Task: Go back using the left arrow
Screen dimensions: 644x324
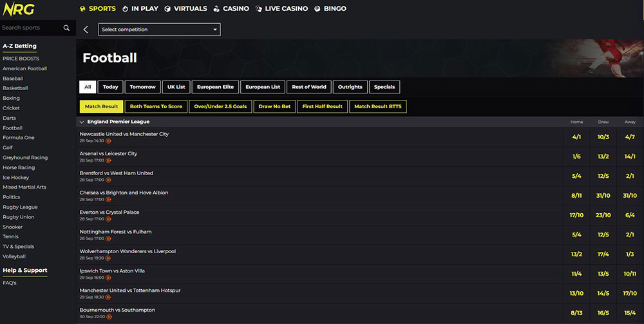Action: [x=86, y=30]
